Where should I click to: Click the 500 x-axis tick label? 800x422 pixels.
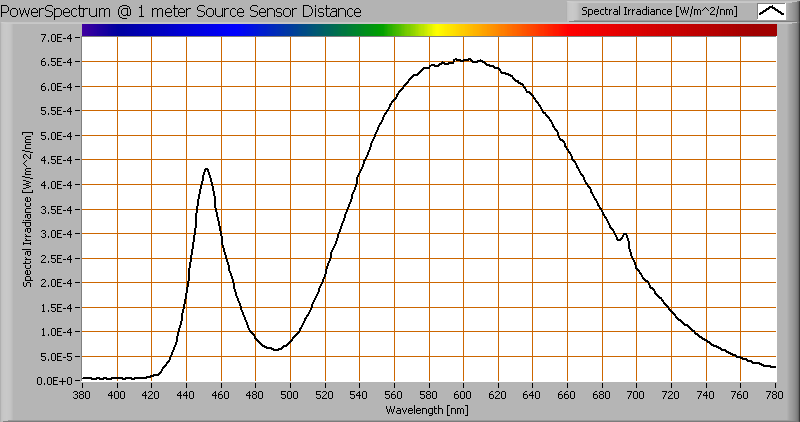[x=290, y=395]
